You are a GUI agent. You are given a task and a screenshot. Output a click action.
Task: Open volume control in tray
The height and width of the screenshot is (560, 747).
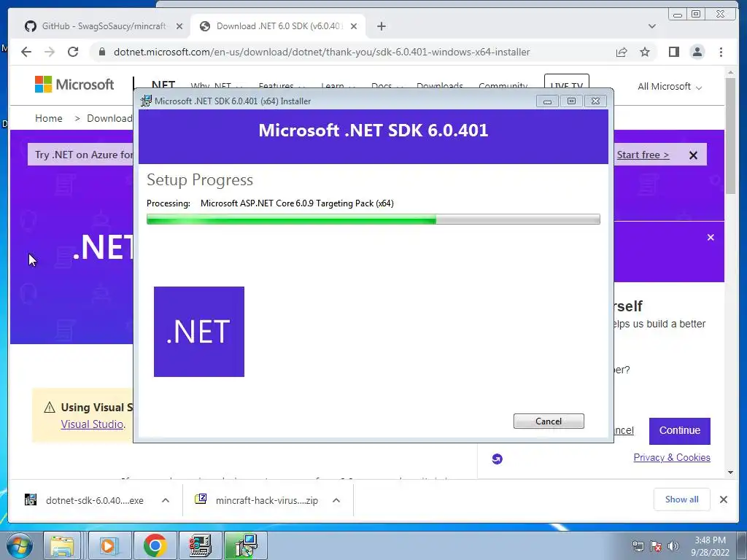tap(673, 546)
